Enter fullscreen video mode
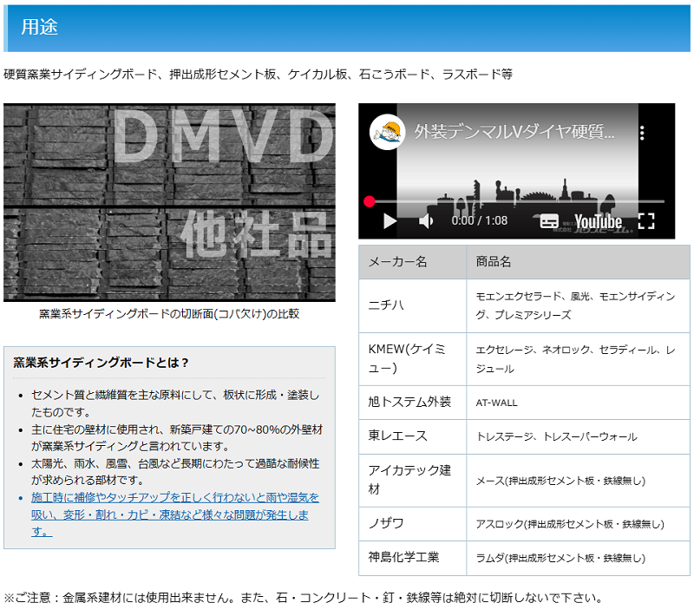The height and width of the screenshot is (616, 694). click(x=646, y=221)
